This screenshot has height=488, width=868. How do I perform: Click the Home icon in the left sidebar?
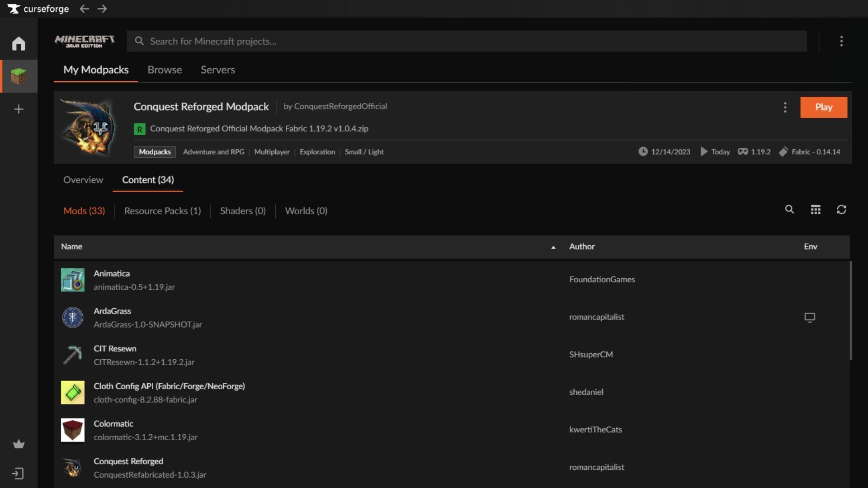[19, 43]
